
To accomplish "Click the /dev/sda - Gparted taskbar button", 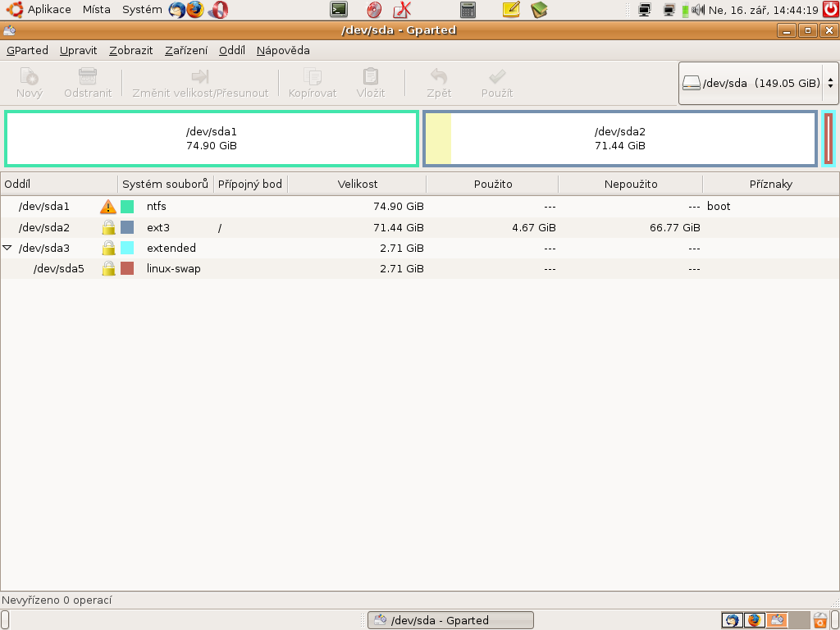I will (450, 620).
